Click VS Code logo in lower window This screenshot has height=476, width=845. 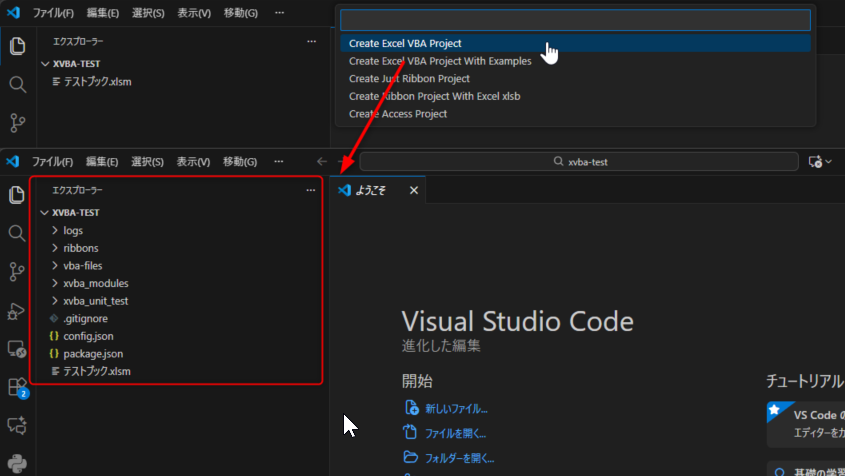(x=13, y=161)
